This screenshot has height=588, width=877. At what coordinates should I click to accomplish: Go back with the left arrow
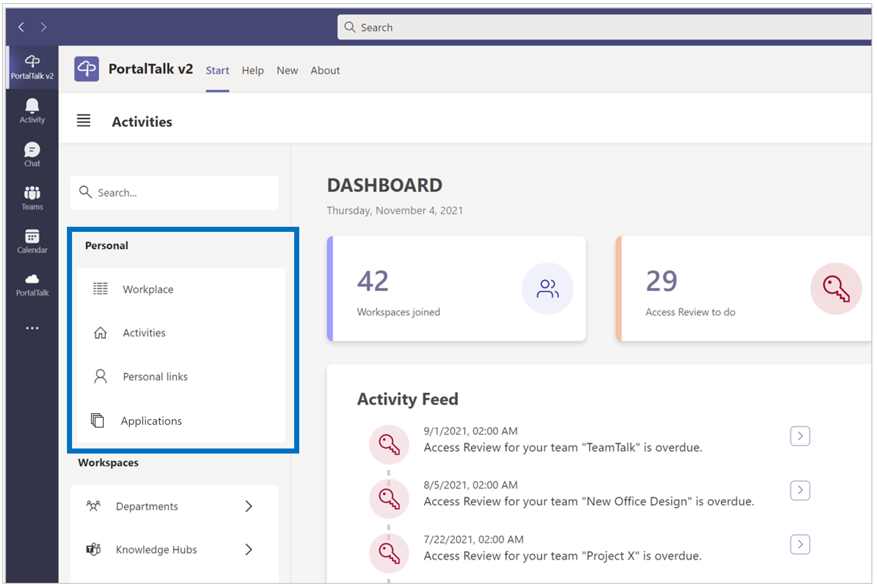[21, 27]
